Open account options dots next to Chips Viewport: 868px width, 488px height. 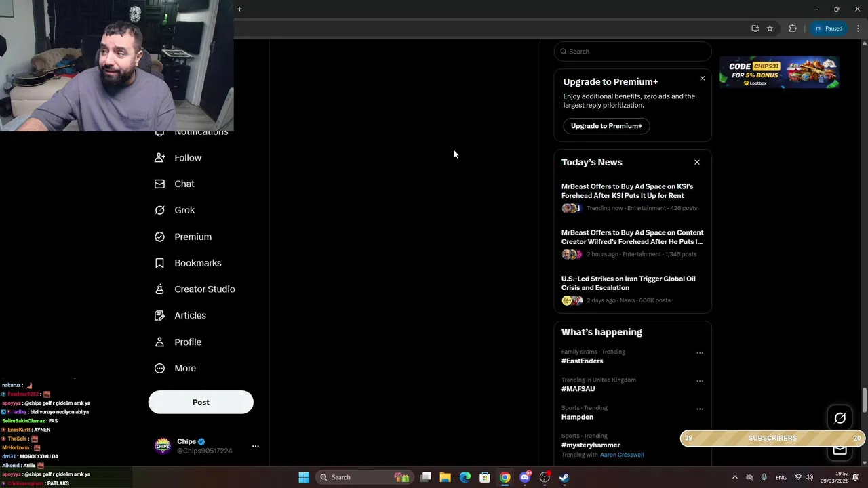[255, 446]
